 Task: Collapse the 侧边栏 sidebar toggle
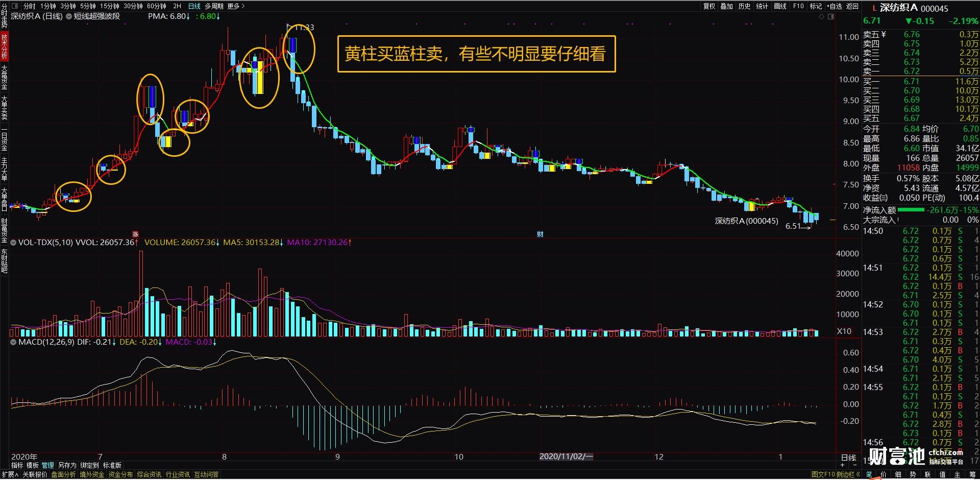click(x=848, y=474)
